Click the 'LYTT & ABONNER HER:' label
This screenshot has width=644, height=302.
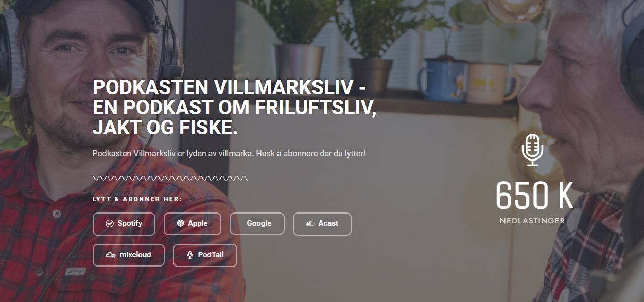(x=137, y=199)
